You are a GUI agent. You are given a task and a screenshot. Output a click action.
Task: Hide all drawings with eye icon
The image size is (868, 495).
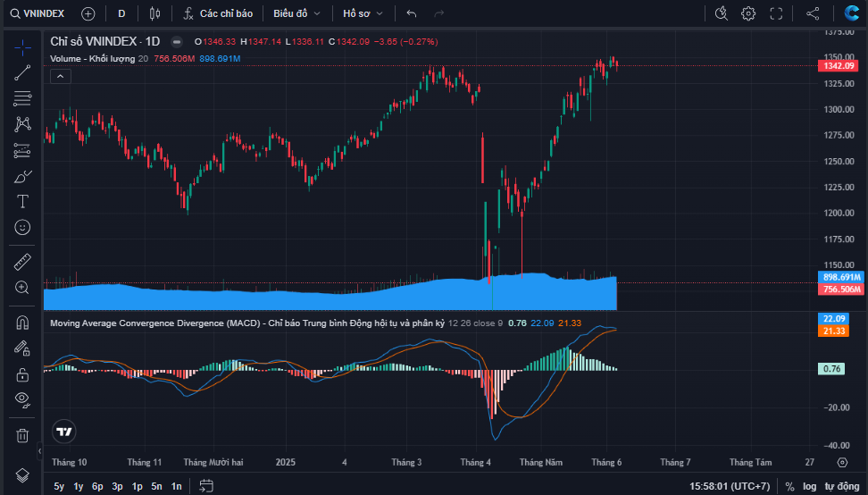[22, 399]
